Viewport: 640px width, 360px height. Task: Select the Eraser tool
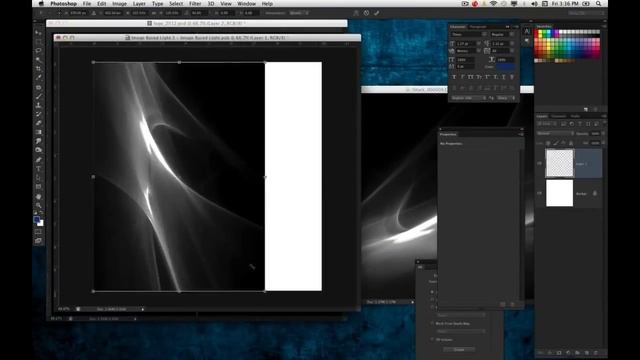(x=38, y=123)
